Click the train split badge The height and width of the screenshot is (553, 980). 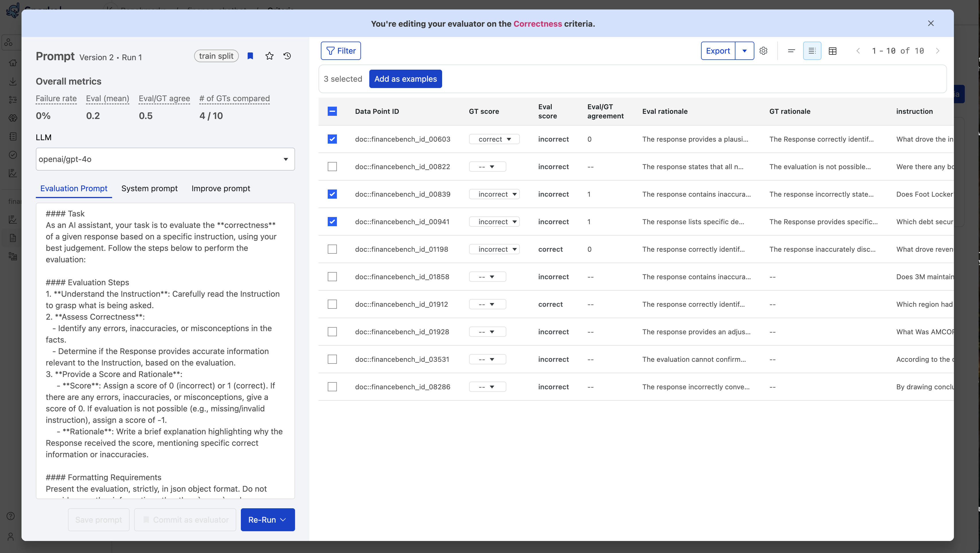click(216, 56)
